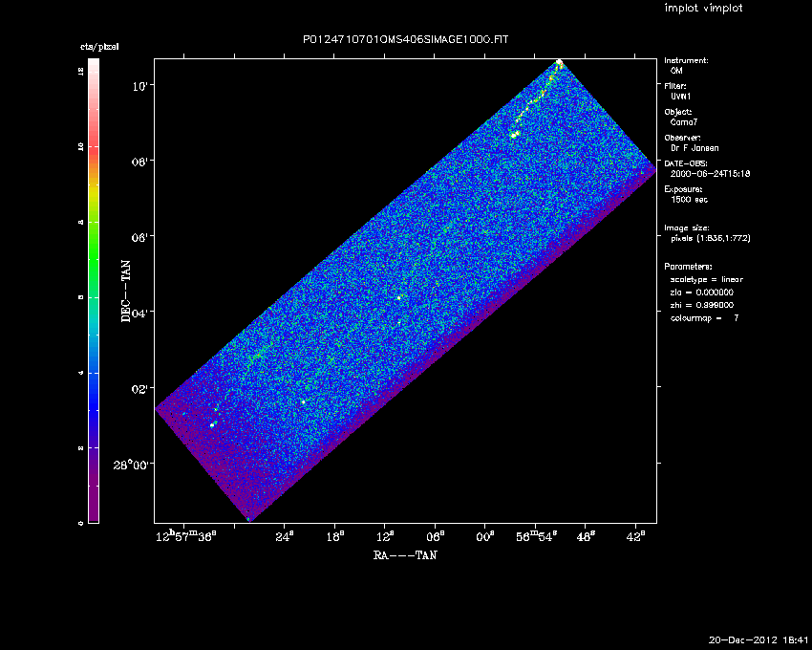Click the vertical rainbow colour bar
This screenshot has width=812, height=650.
click(x=94, y=291)
